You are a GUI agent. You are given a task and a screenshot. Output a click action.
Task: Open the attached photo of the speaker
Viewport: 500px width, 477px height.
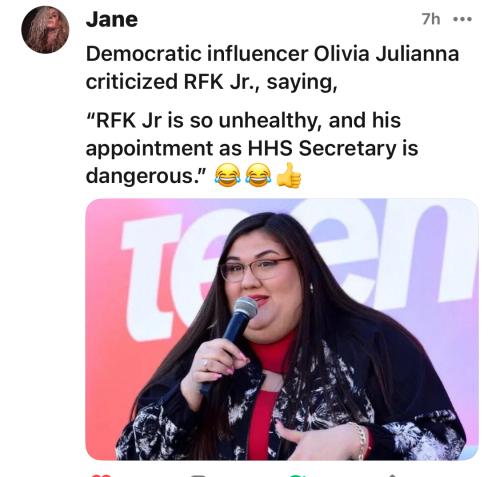282,329
